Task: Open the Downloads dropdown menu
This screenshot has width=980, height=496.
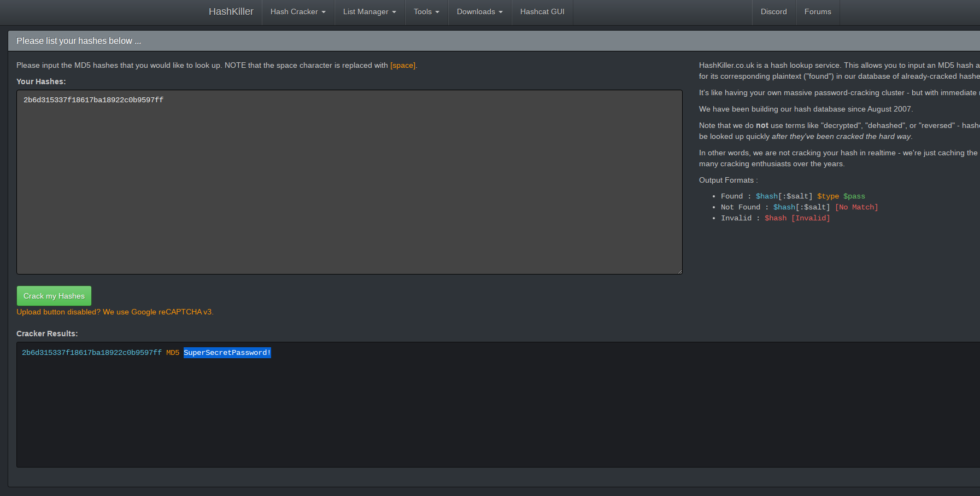Action: click(479, 12)
